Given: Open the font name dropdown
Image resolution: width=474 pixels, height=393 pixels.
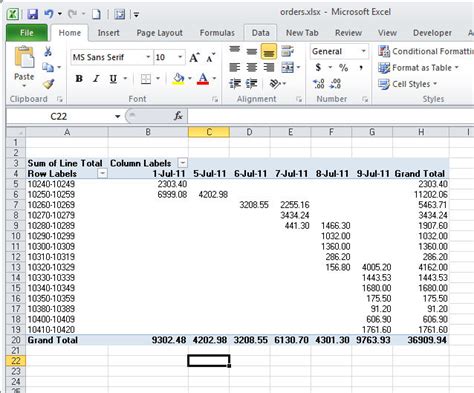Looking at the screenshot, I should click(148, 57).
